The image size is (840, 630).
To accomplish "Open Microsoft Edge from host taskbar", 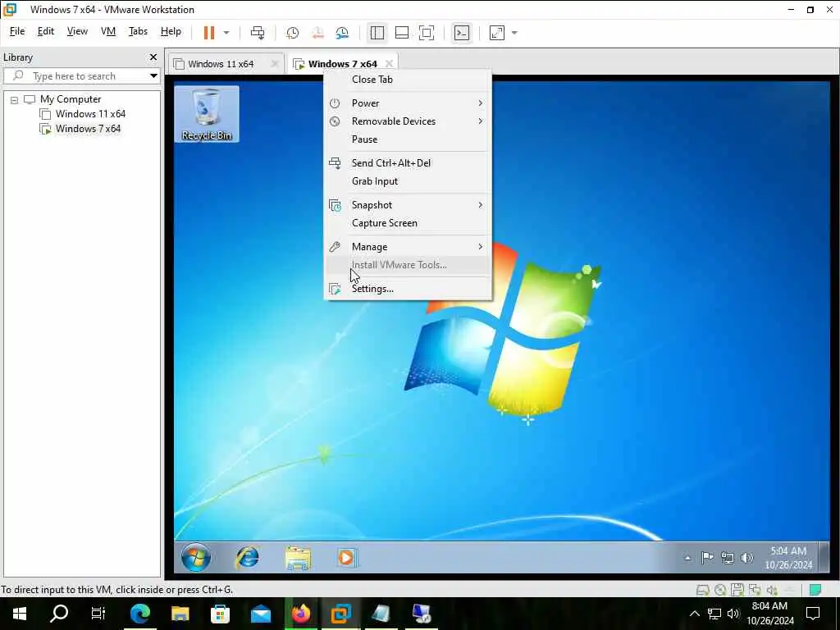I will click(139, 614).
